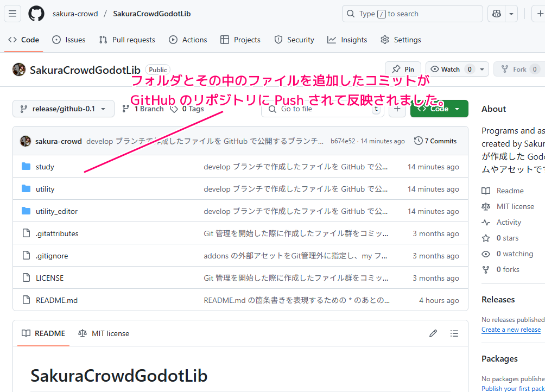Image resolution: width=545 pixels, height=392 pixels.
Task: Pin the repository with Pin button
Action: click(403, 69)
